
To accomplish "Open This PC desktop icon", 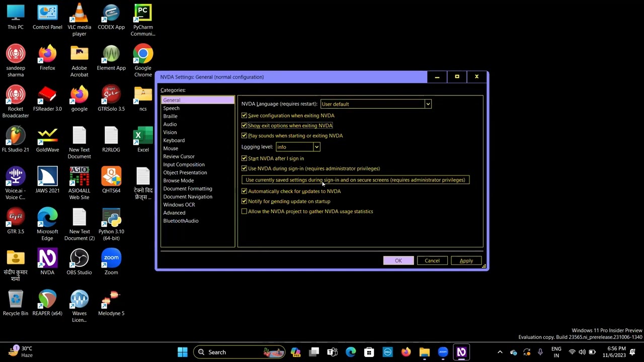I will pyautogui.click(x=16, y=17).
